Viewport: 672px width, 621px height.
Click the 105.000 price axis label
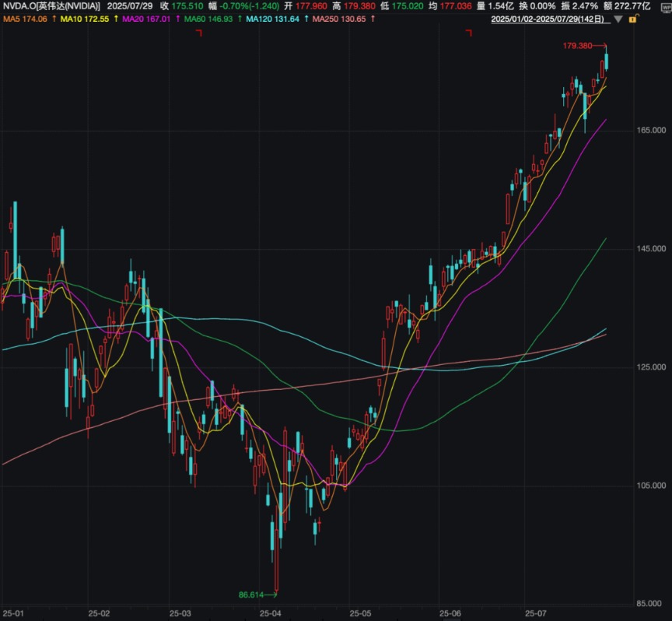(x=652, y=486)
